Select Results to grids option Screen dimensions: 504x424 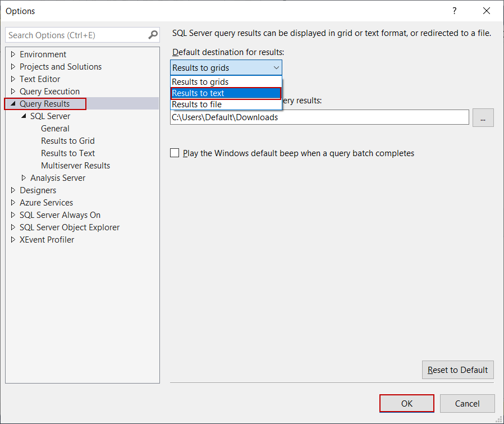(x=226, y=82)
